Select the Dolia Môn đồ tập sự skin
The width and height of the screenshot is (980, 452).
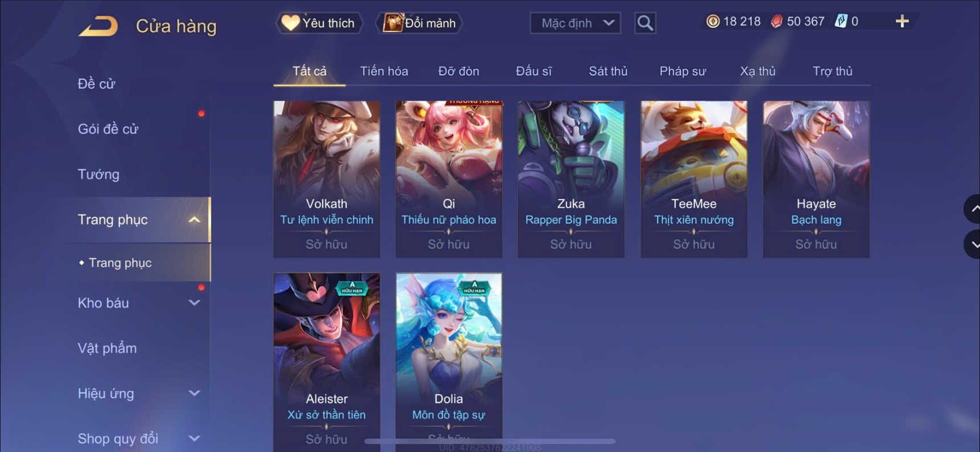(x=449, y=362)
